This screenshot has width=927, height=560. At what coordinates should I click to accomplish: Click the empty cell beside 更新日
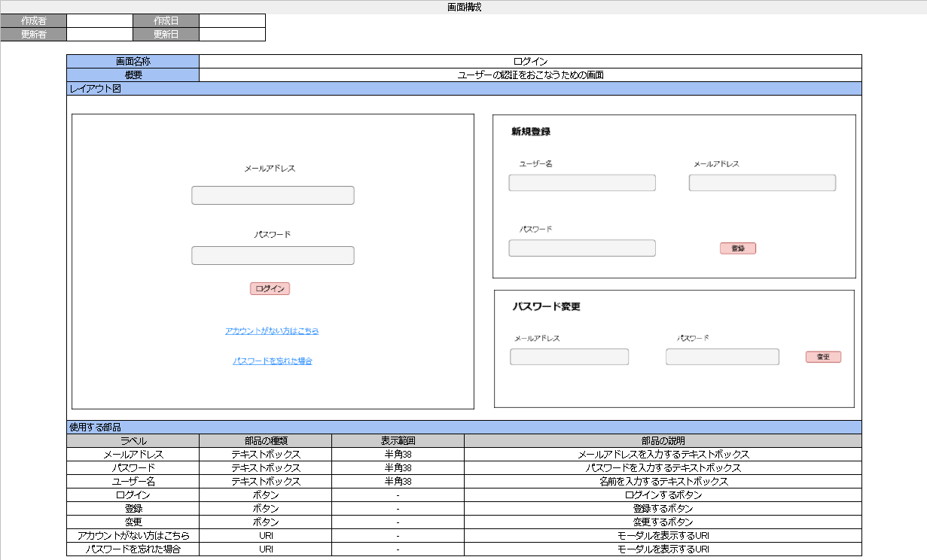point(233,34)
